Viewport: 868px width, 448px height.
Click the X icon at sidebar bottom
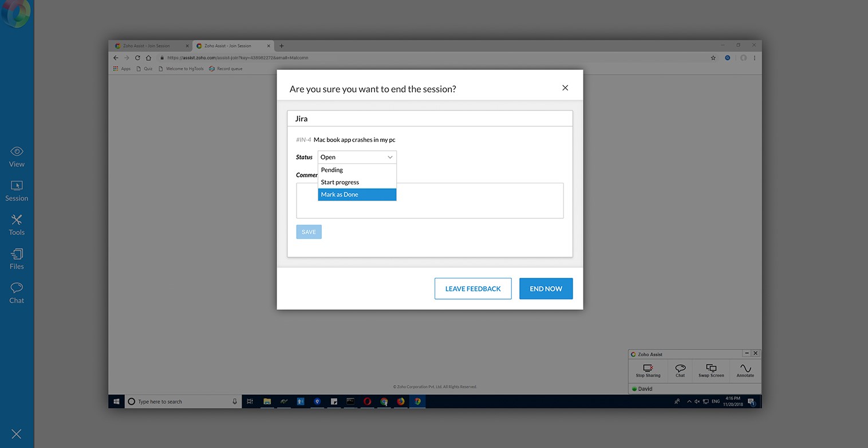coord(17,434)
